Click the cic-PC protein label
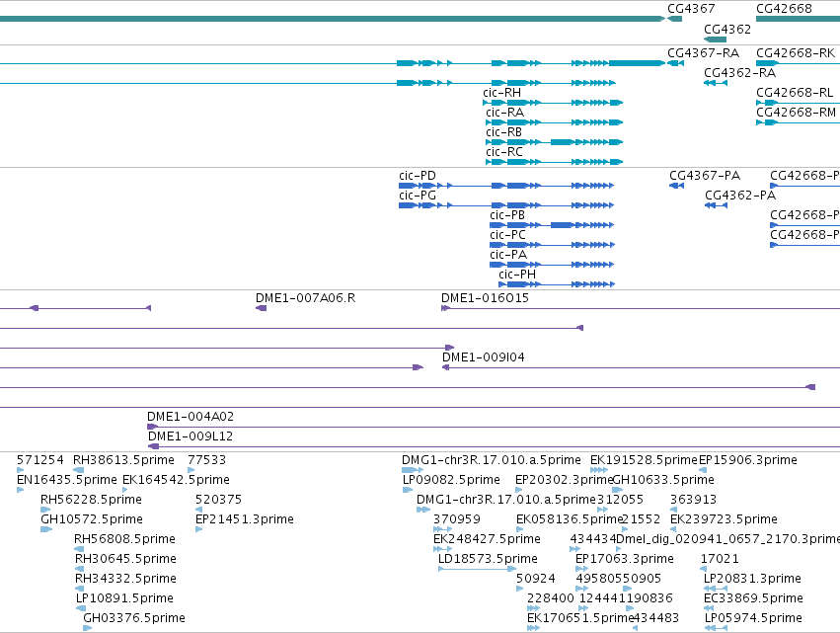Screen dimensions: 840x633 (507, 235)
